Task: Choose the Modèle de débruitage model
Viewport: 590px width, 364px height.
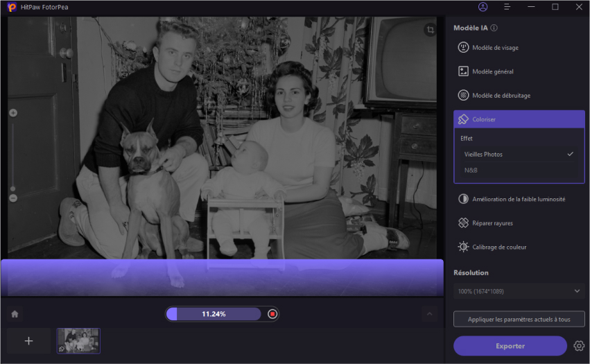Action: [501, 95]
